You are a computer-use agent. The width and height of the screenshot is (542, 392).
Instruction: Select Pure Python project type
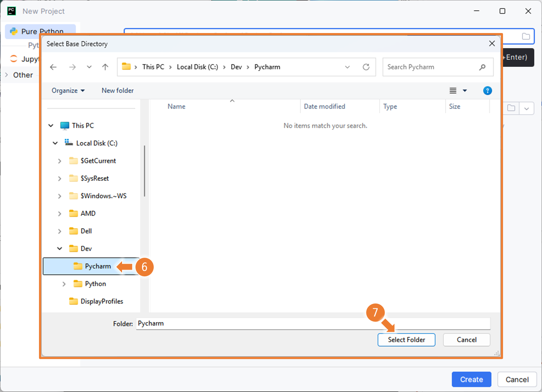click(x=40, y=31)
